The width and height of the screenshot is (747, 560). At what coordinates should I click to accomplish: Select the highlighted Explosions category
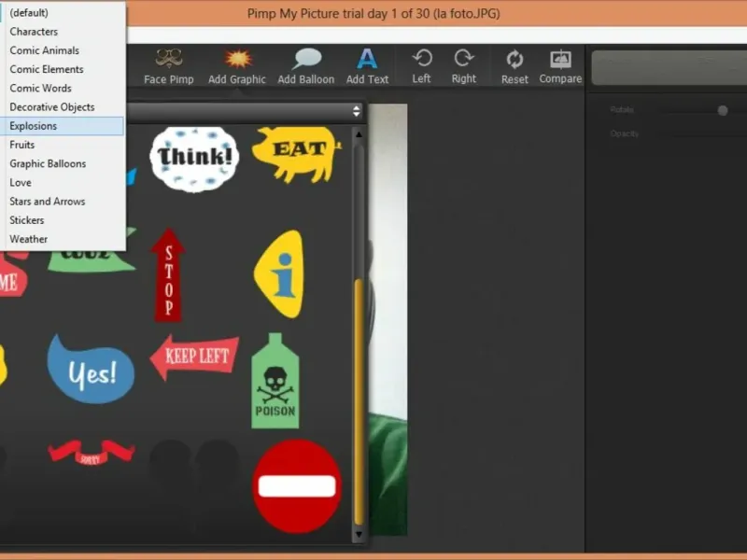point(62,126)
